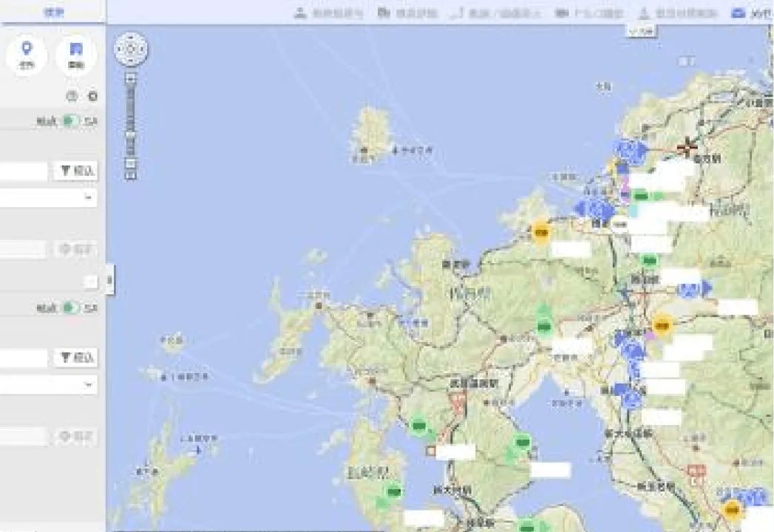
Task: Flip the upper SA toggle switch
Action: point(70,121)
